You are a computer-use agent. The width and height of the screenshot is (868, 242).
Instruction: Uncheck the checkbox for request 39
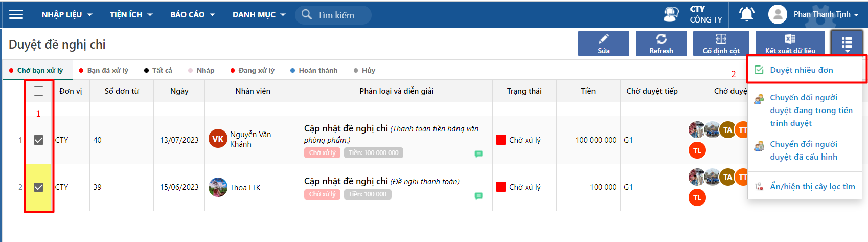pos(39,187)
